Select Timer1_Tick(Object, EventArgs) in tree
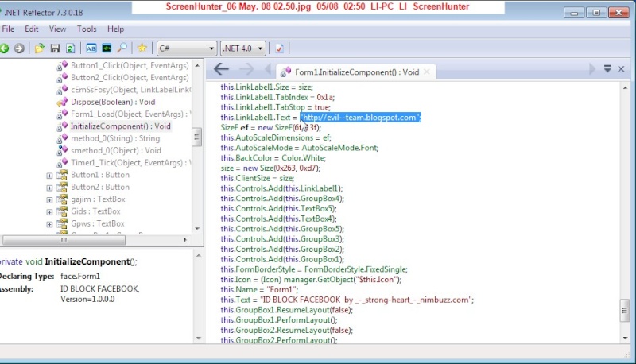This screenshot has height=364, width=636. pos(130,163)
